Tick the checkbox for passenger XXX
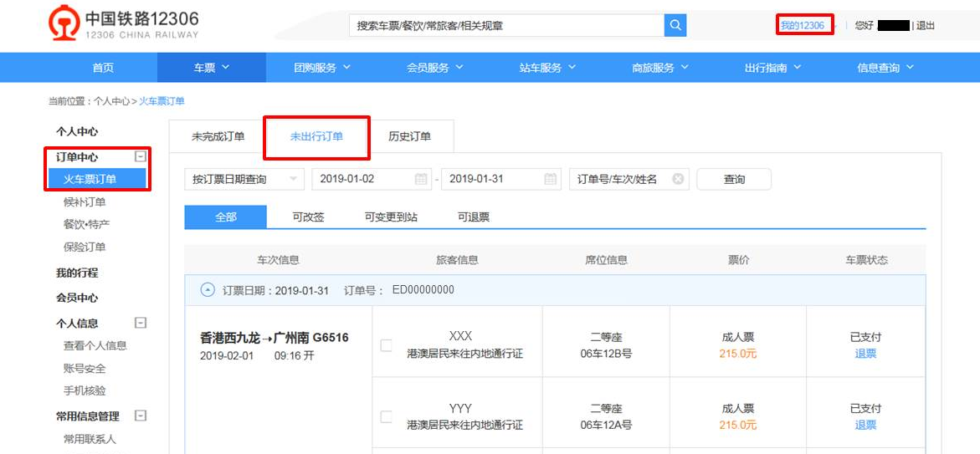 pos(386,345)
